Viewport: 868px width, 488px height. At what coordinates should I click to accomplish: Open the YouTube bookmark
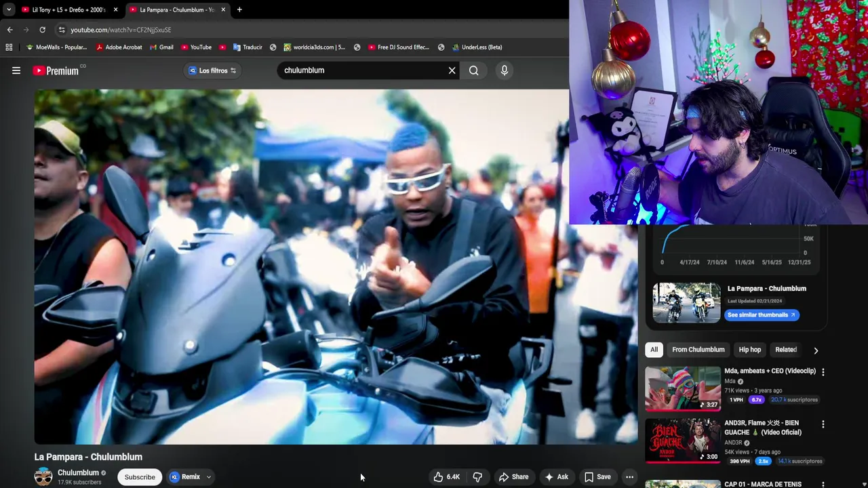click(x=196, y=47)
